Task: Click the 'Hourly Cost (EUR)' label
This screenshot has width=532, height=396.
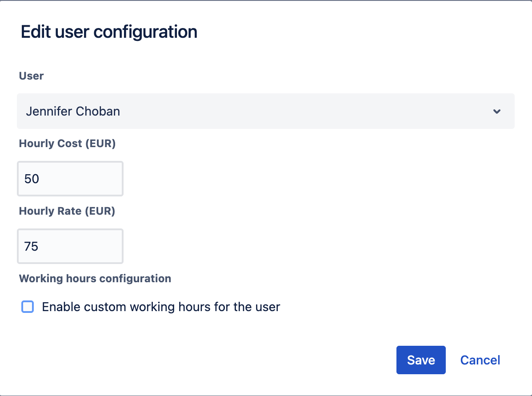Action: click(67, 144)
